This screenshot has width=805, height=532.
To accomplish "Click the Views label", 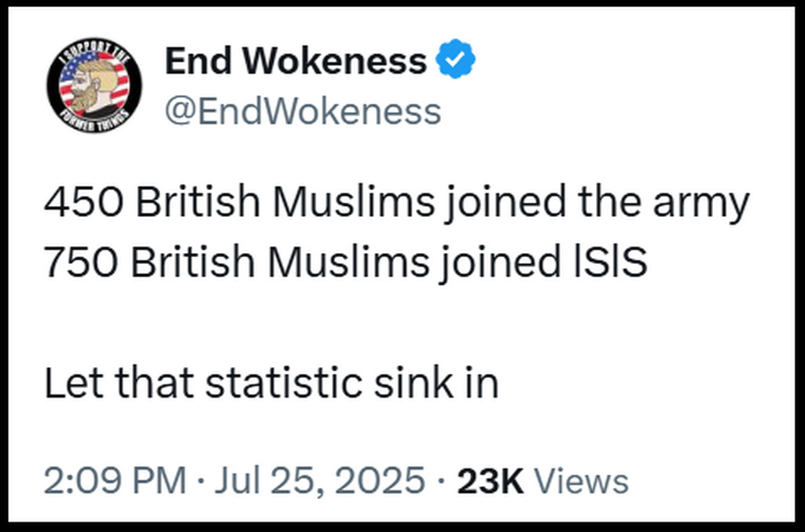I will [x=581, y=480].
